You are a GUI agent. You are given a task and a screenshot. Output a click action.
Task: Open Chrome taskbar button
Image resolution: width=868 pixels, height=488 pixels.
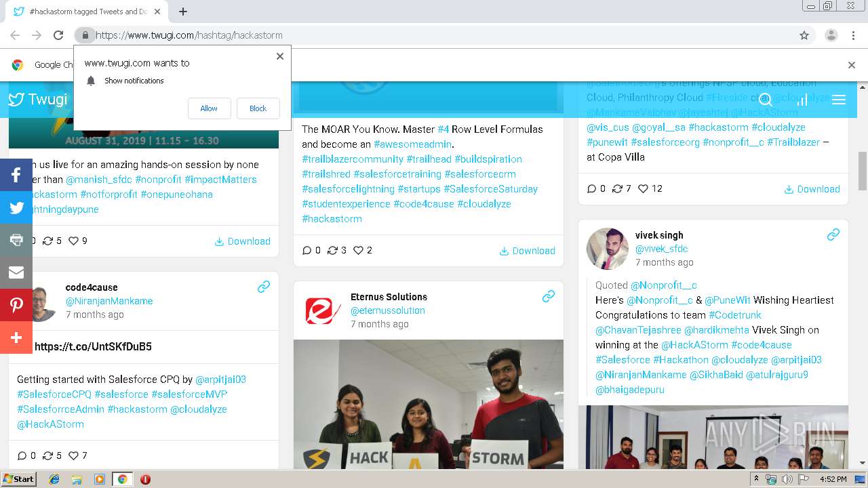point(122,479)
